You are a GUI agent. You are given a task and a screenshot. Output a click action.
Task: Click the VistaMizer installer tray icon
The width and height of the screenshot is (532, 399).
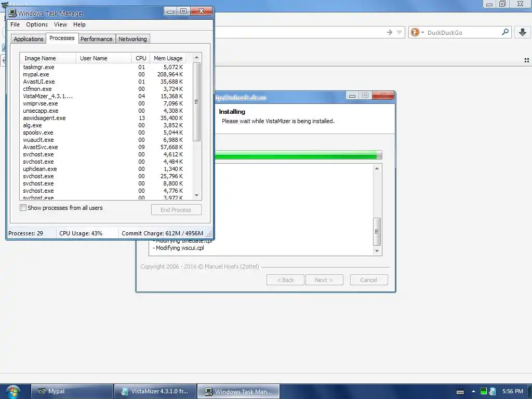[x=493, y=392]
